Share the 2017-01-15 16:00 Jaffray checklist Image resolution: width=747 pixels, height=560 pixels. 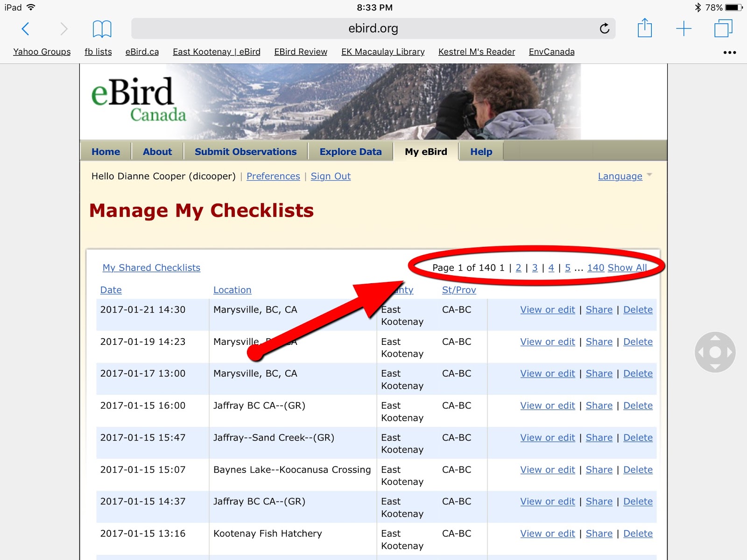(599, 406)
